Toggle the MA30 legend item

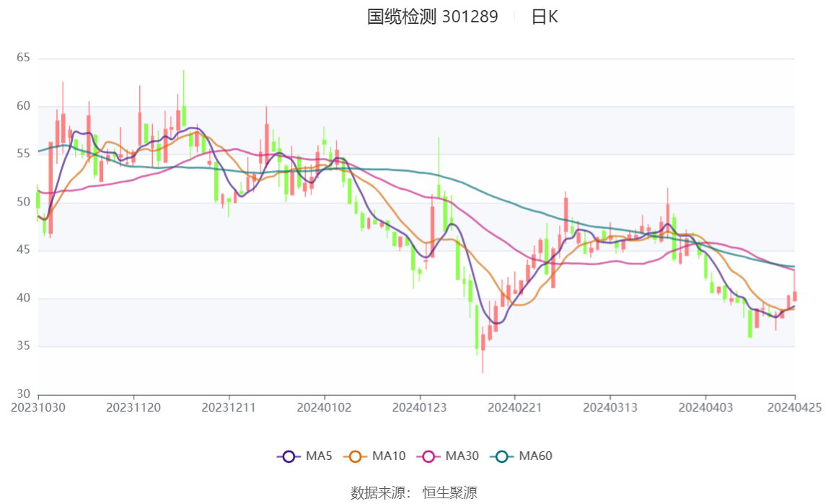448,456
